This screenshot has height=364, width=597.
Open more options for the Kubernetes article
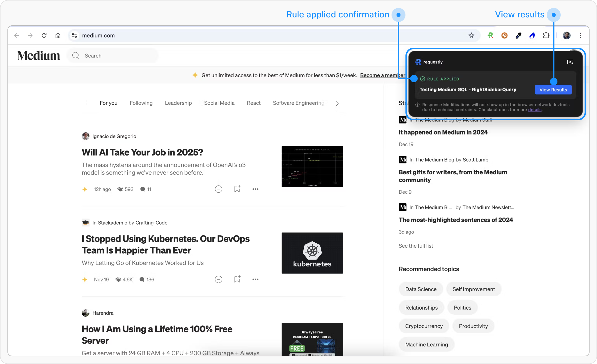click(x=255, y=279)
